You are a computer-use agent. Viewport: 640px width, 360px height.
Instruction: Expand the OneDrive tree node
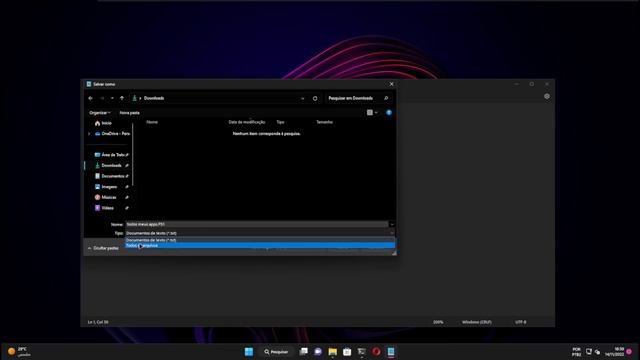[x=89, y=134]
